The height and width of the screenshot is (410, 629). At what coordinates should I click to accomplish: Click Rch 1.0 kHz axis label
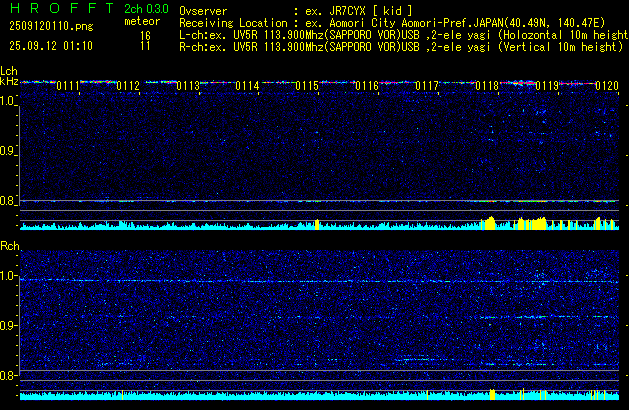8,276
